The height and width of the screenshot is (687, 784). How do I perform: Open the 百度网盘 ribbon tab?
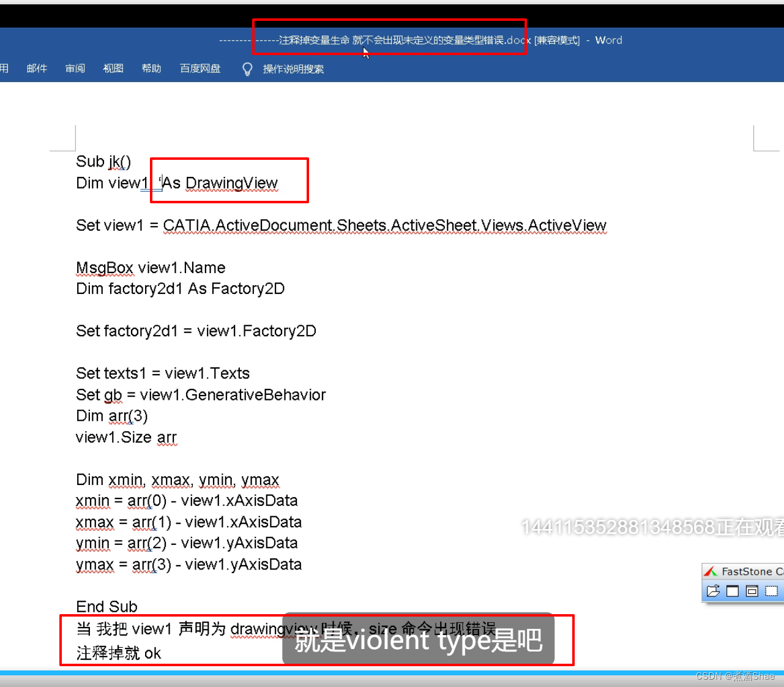(200, 69)
